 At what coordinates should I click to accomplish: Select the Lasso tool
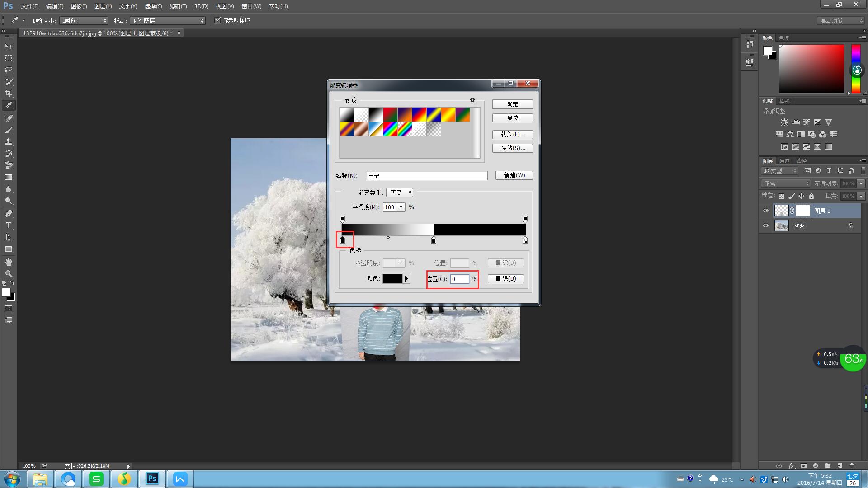[9, 70]
